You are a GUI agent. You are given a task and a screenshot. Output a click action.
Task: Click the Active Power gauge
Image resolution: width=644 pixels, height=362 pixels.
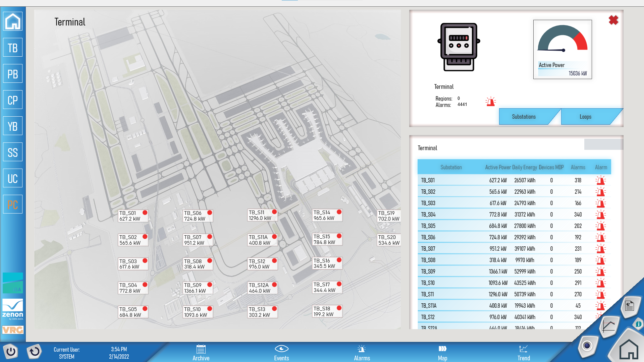coord(562,49)
